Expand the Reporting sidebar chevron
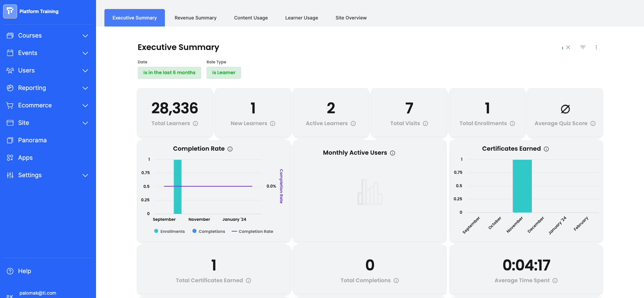 85,88
